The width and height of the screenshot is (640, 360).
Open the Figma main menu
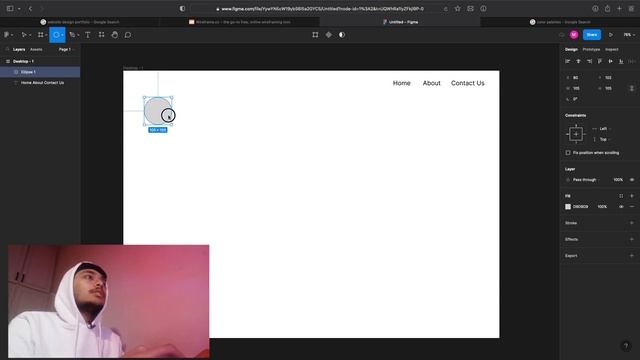click(x=7, y=35)
